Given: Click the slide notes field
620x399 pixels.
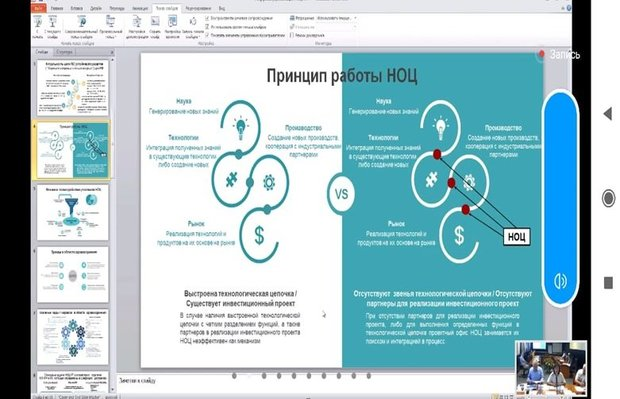Looking at the screenshot, I should coord(316,381).
